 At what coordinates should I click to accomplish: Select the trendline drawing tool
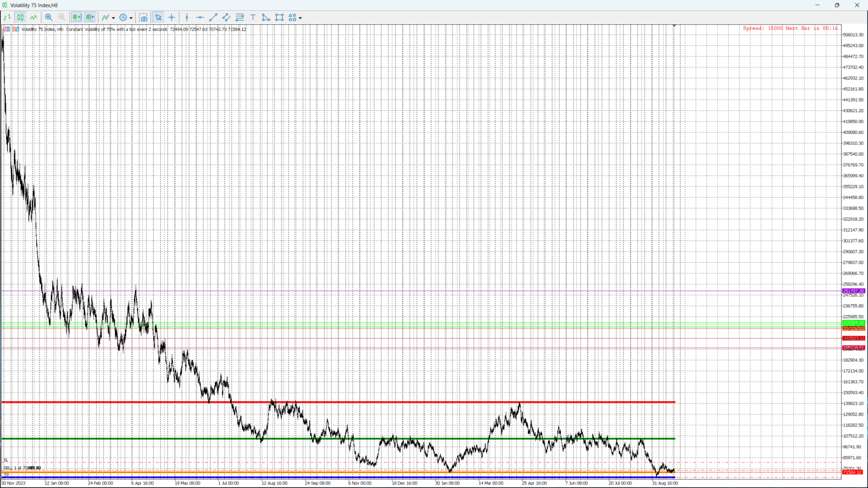[x=213, y=18]
